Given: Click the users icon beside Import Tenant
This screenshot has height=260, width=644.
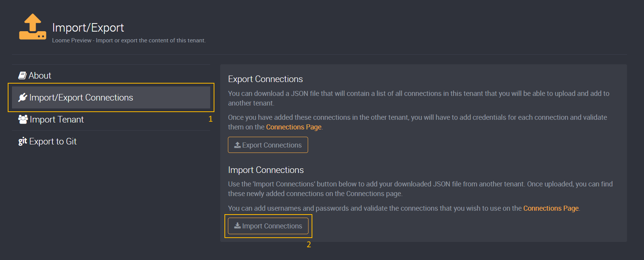Looking at the screenshot, I should tap(23, 119).
